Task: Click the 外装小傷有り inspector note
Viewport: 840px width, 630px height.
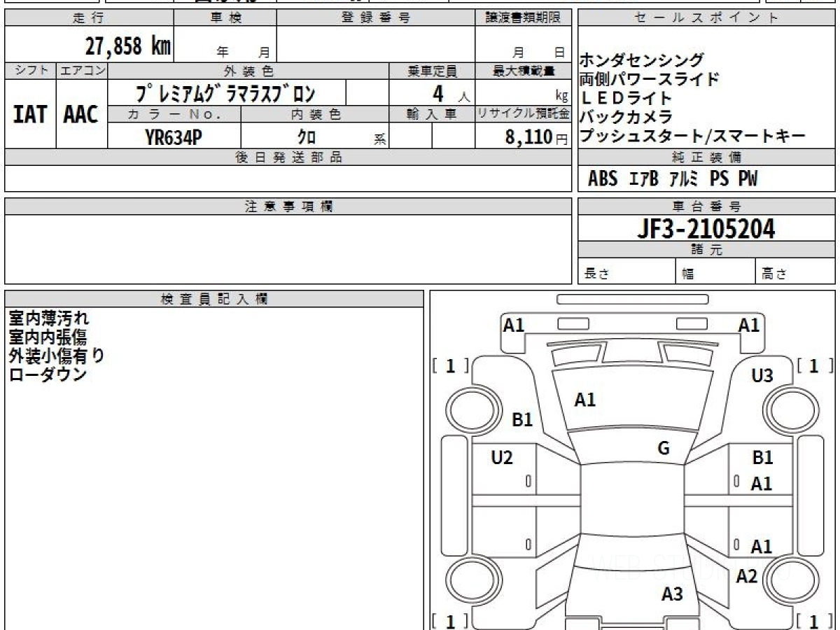Action: [56, 356]
